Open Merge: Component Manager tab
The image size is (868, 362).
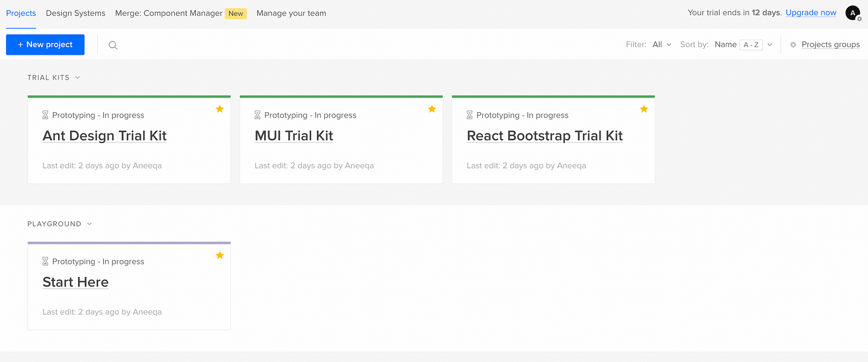169,13
